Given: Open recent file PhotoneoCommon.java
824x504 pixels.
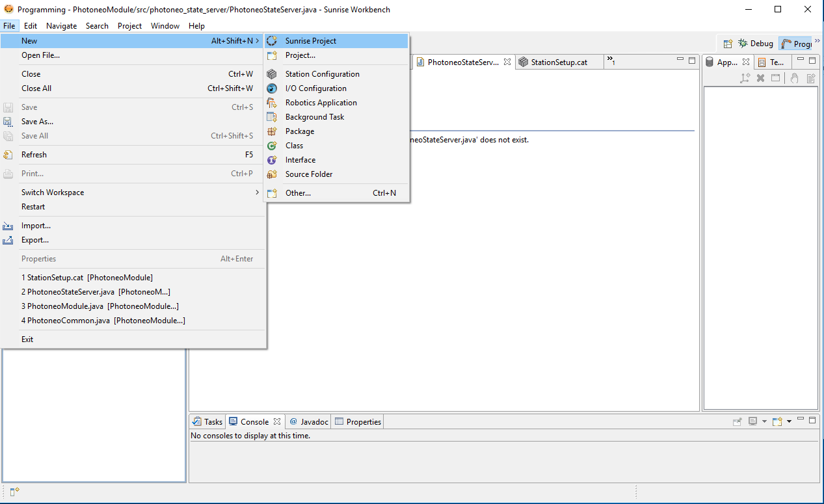Looking at the screenshot, I should coord(133,321).
